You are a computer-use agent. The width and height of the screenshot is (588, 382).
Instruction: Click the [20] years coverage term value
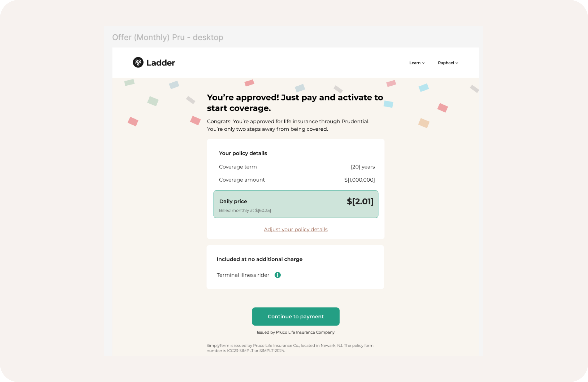[362, 167]
